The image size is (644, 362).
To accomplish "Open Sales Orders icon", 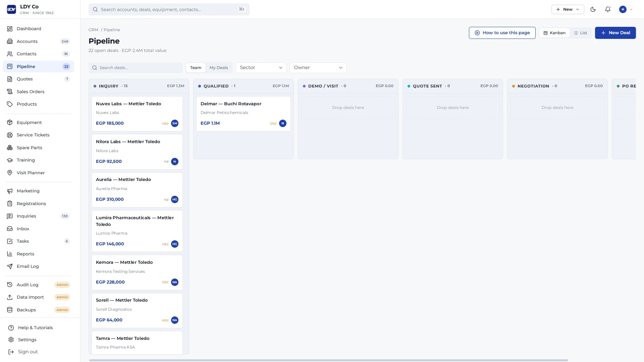I will click(10, 92).
